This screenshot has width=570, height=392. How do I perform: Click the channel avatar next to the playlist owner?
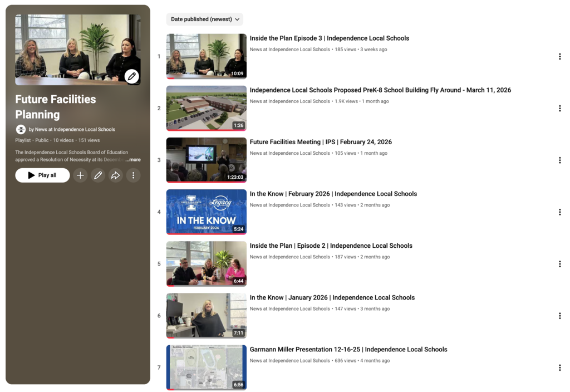coord(21,129)
